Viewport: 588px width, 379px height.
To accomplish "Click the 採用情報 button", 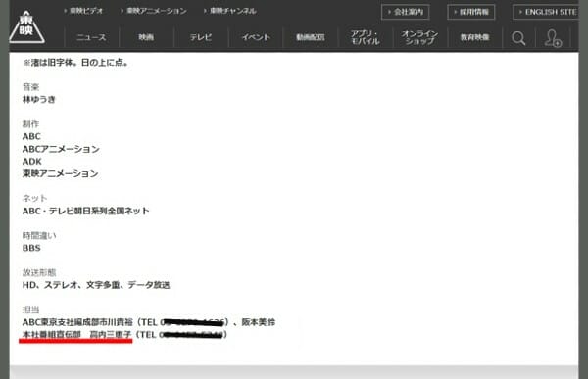I will click(x=471, y=12).
